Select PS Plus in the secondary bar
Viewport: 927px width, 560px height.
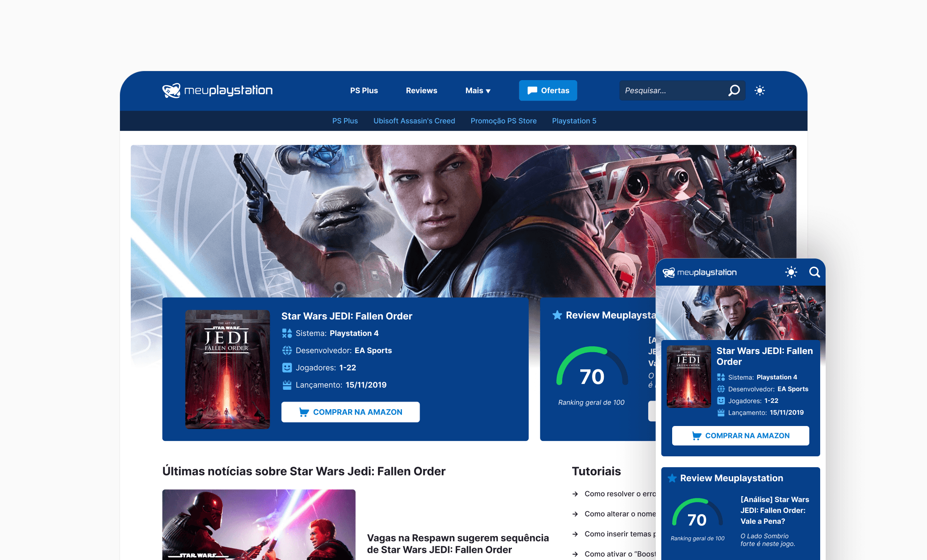point(345,121)
